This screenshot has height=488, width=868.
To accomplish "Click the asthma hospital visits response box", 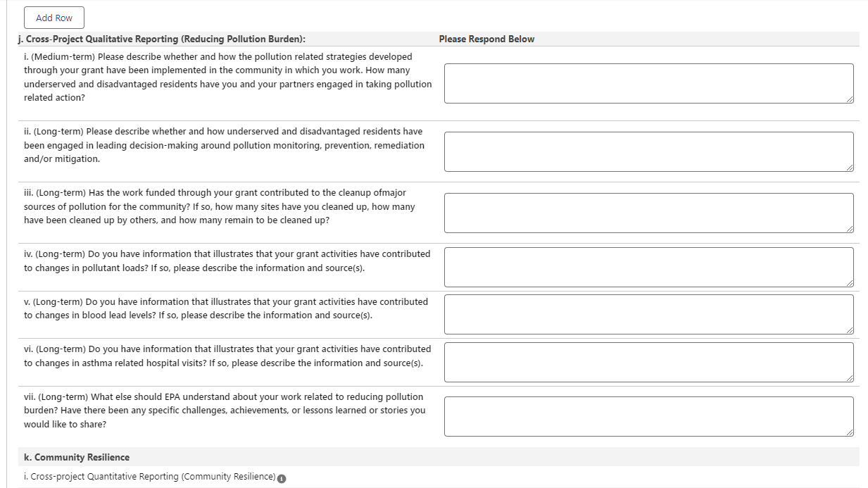I will coord(648,362).
